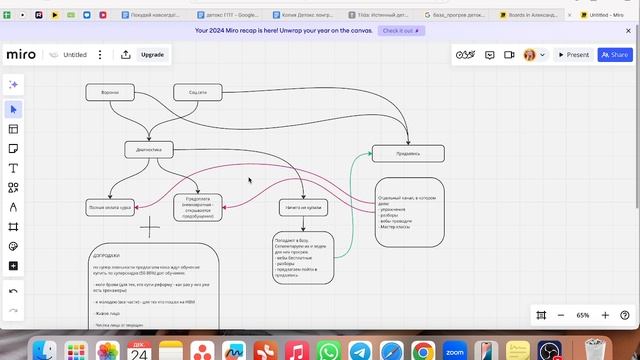Screen dimensions: 640x360
Task: Click the user profile avatar
Action: point(529,55)
